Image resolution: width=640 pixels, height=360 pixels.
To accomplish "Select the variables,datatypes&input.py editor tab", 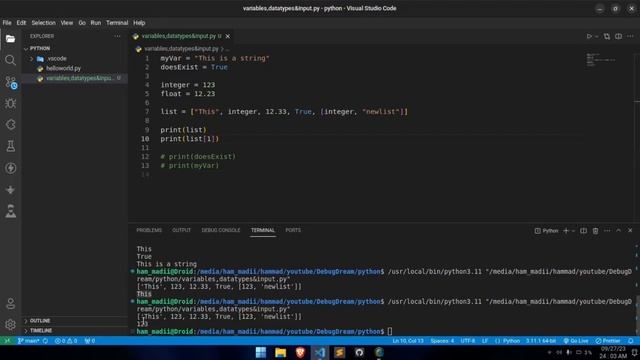I will pyautogui.click(x=182, y=36).
